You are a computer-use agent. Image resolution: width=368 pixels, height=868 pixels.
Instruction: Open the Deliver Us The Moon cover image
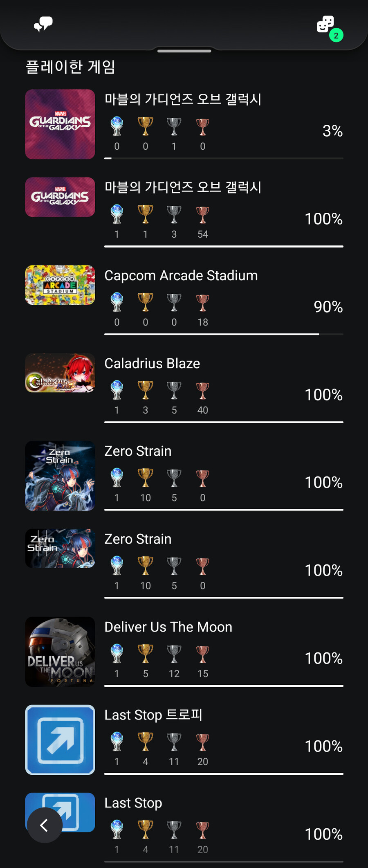(x=60, y=652)
